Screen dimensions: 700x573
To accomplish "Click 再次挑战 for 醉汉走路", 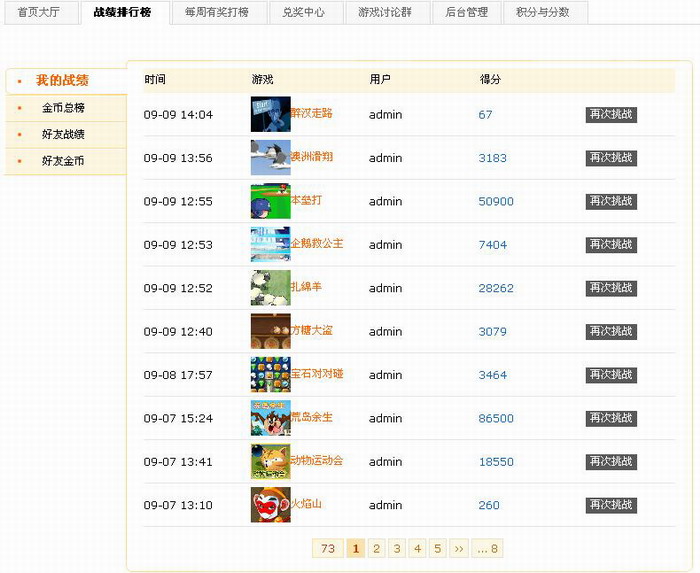I will coord(611,115).
